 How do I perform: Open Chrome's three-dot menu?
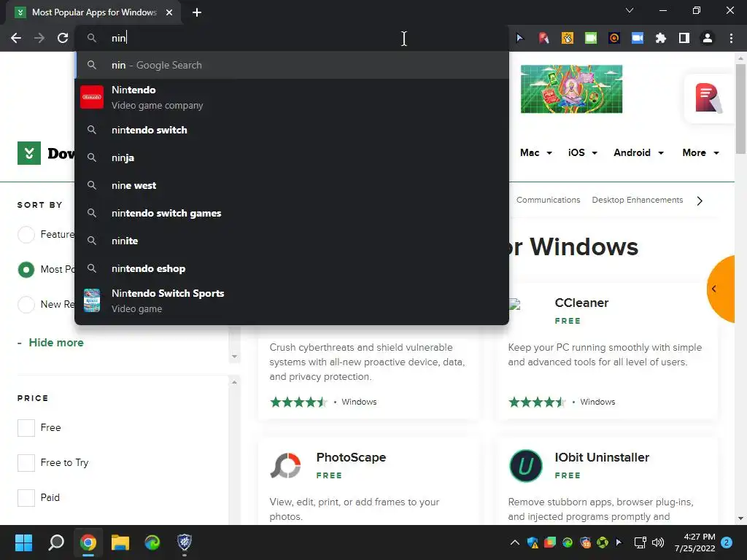click(731, 38)
